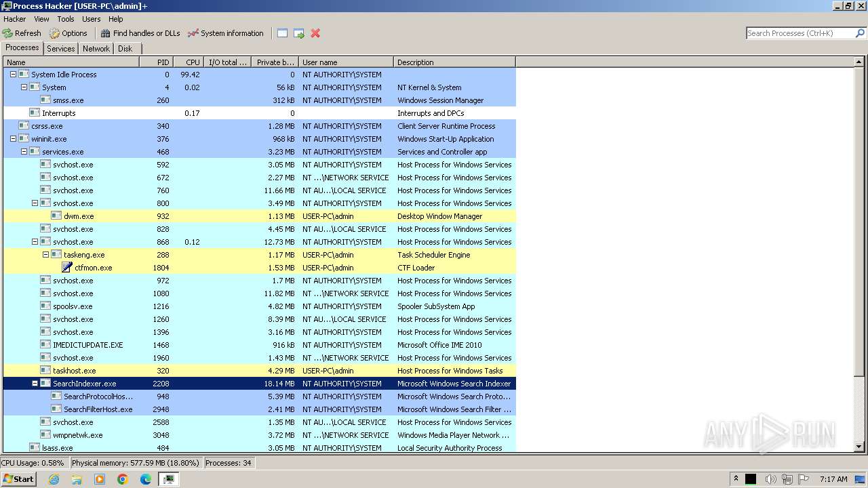Select the smss.exe process row
Screen dimensions: 868x488
tap(260, 100)
